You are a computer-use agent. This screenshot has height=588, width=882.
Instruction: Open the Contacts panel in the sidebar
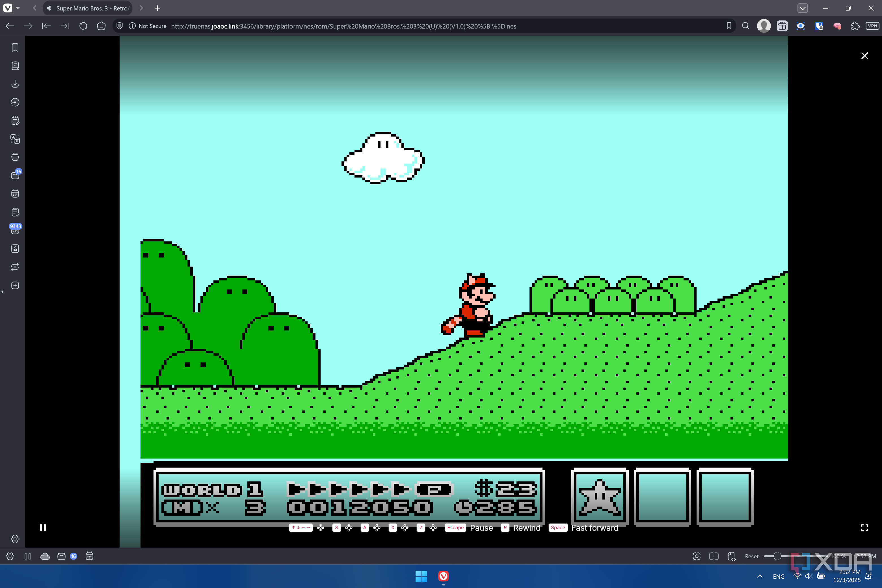coord(15,248)
